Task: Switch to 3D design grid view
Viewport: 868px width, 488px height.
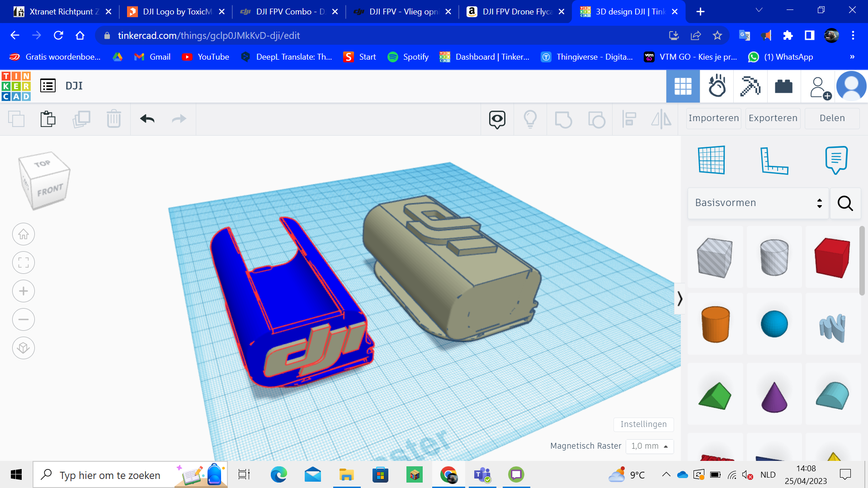Action: click(683, 86)
